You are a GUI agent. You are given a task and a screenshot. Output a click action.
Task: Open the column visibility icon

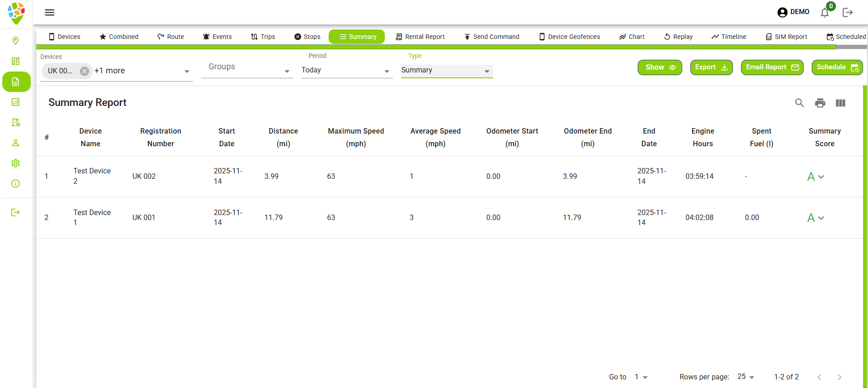click(840, 103)
